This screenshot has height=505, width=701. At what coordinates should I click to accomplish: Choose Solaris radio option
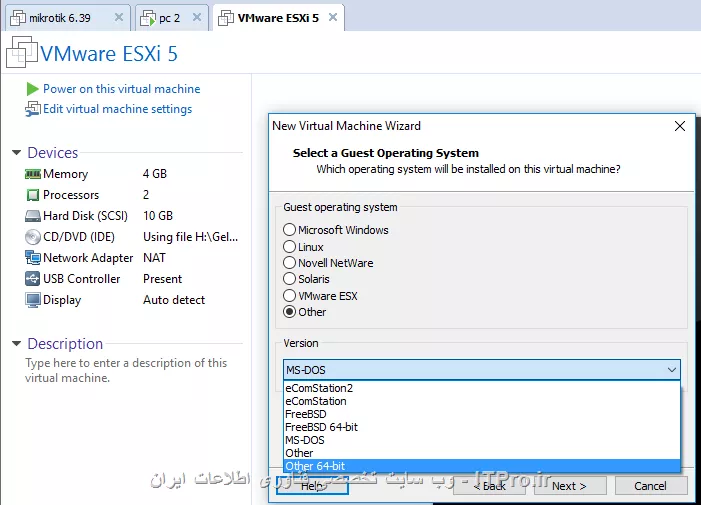(x=290, y=279)
